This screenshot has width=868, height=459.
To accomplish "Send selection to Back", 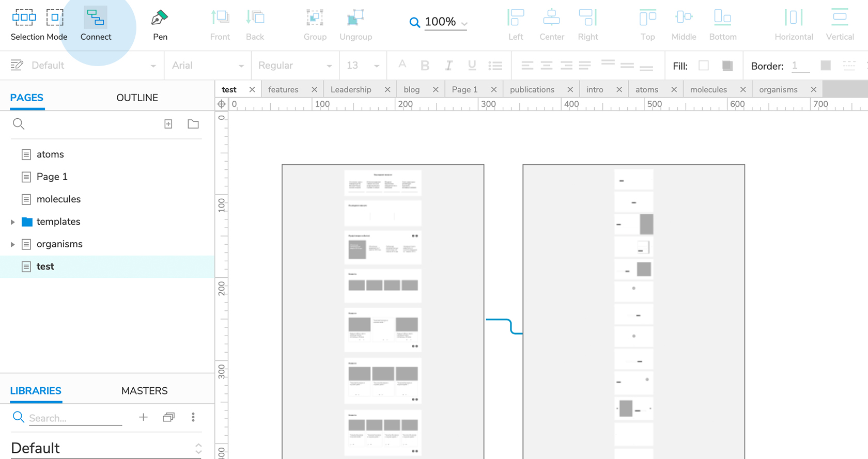I will click(x=255, y=24).
